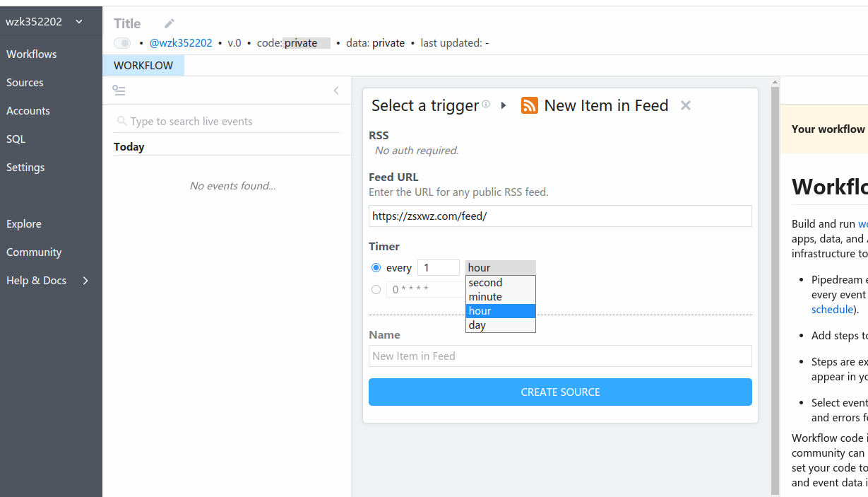Image resolution: width=868 pixels, height=497 pixels.
Task: Expand the Help & Docs submenu
Action: click(48, 280)
